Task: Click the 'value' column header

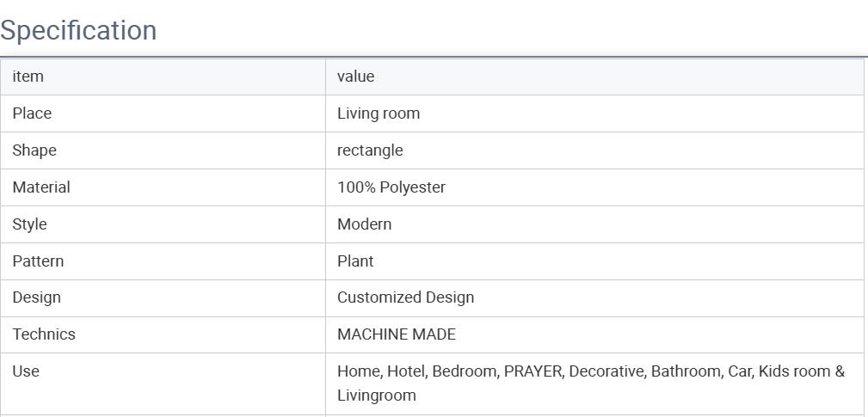Action: tap(355, 77)
